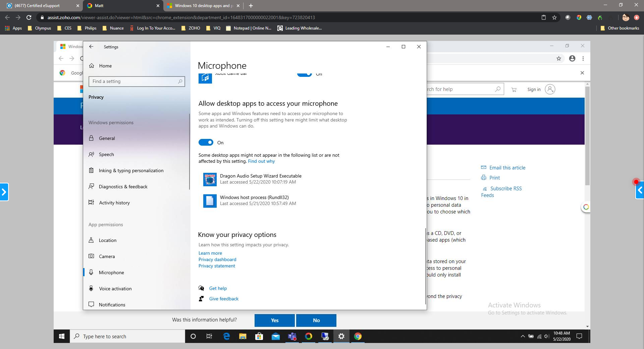Click the Settings back arrow
The width and height of the screenshot is (644, 349).
coord(91,47)
